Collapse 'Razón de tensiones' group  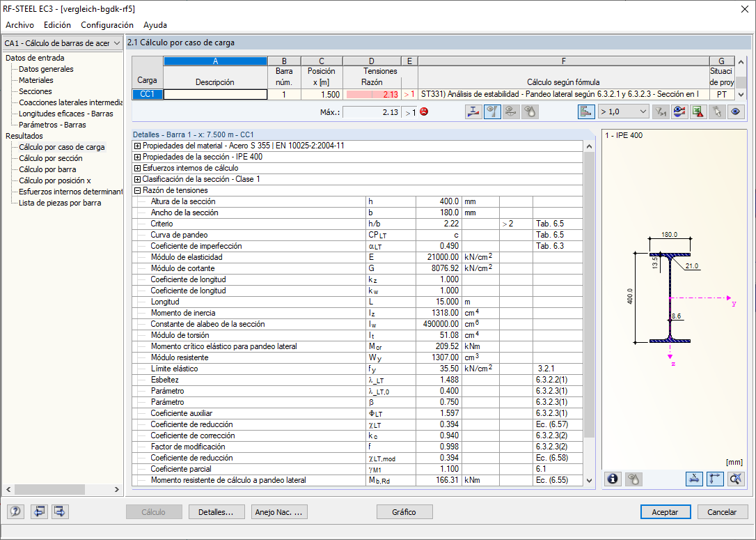point(137,190)
